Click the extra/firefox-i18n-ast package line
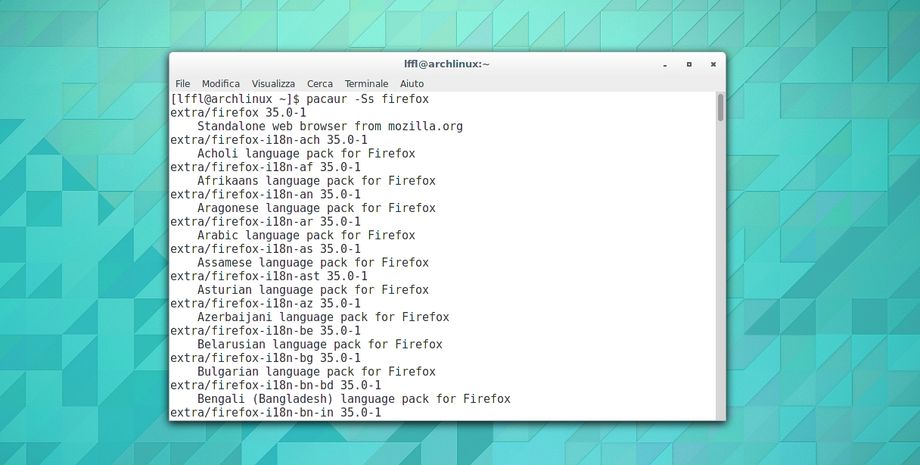 click(268, 276)
